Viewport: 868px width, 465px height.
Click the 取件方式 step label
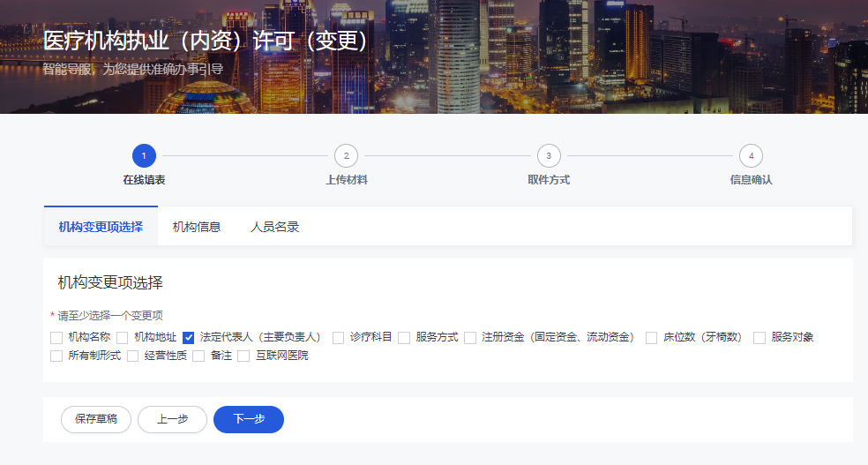tap(549, 180)
